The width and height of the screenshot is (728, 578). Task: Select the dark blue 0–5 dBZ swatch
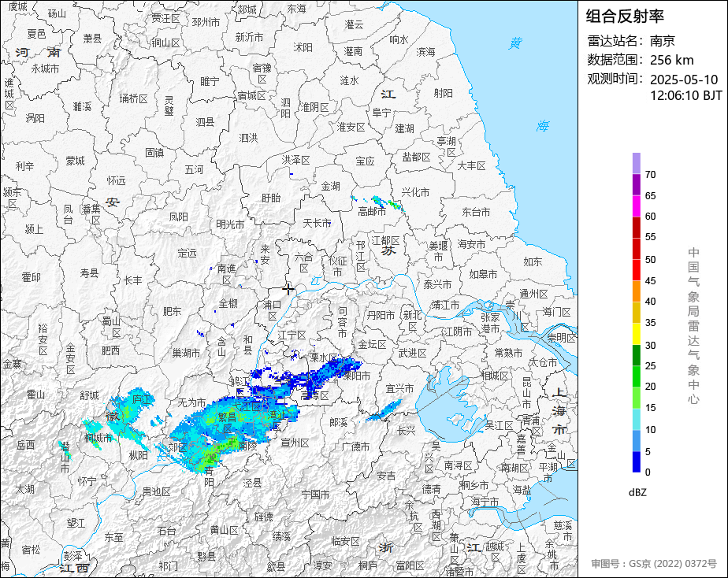636,461
